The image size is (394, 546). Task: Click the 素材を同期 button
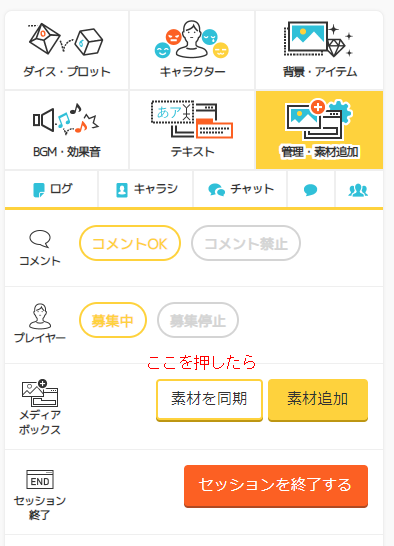pos(209,400)
